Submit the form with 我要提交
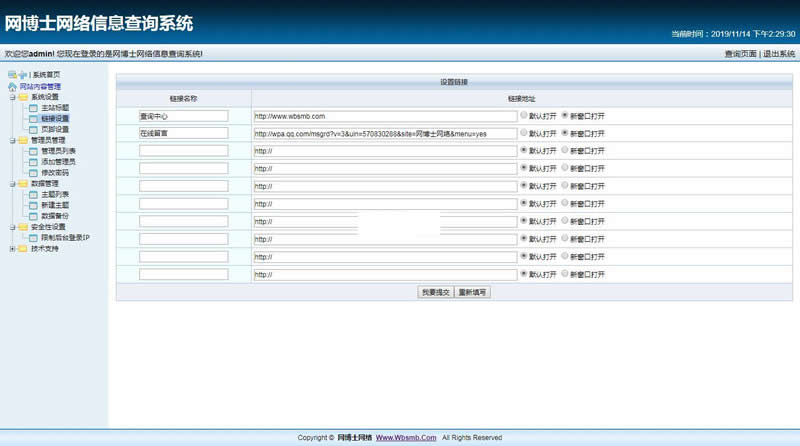800x446 pixels. (x=436, y=292)
